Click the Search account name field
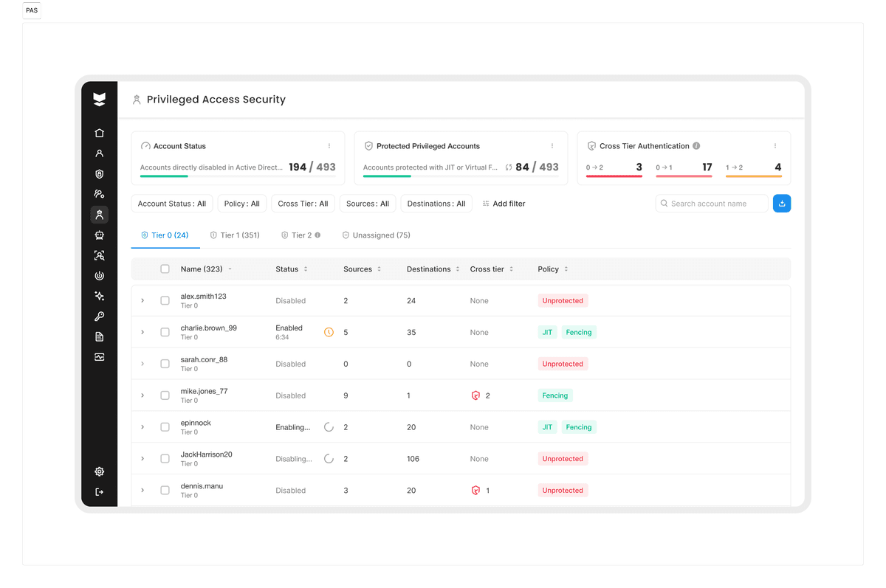Image resolution: width=886 pixels, height=588 pixels. (712, 204)
